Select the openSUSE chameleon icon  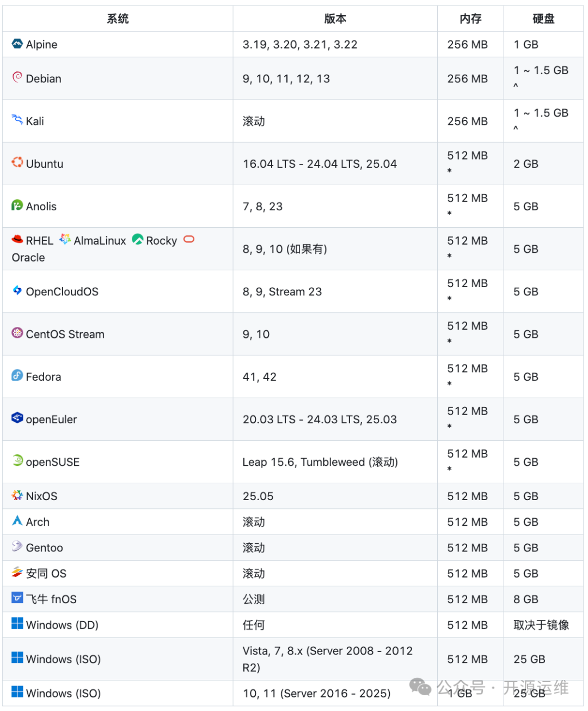click(16, 461)
